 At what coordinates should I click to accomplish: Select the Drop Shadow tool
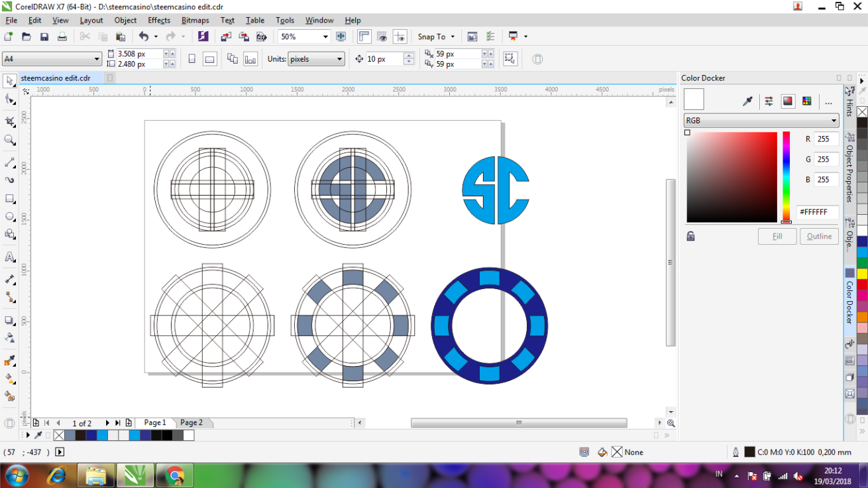(10, 320)
